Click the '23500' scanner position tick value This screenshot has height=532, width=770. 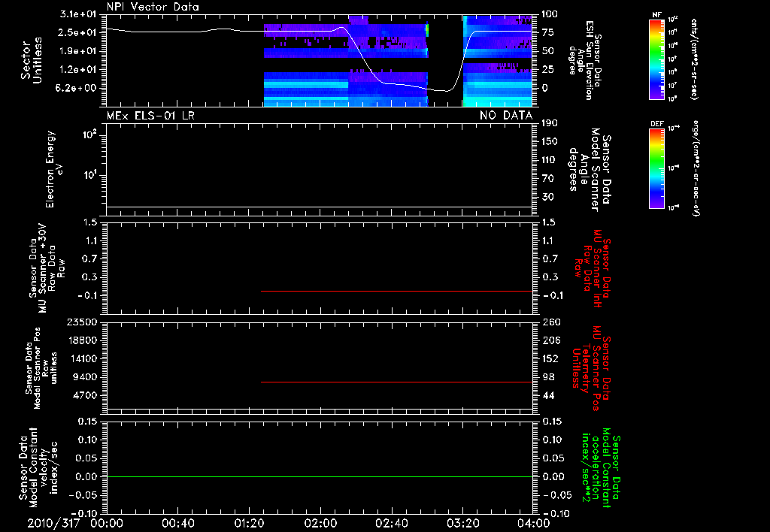point(82,322)
